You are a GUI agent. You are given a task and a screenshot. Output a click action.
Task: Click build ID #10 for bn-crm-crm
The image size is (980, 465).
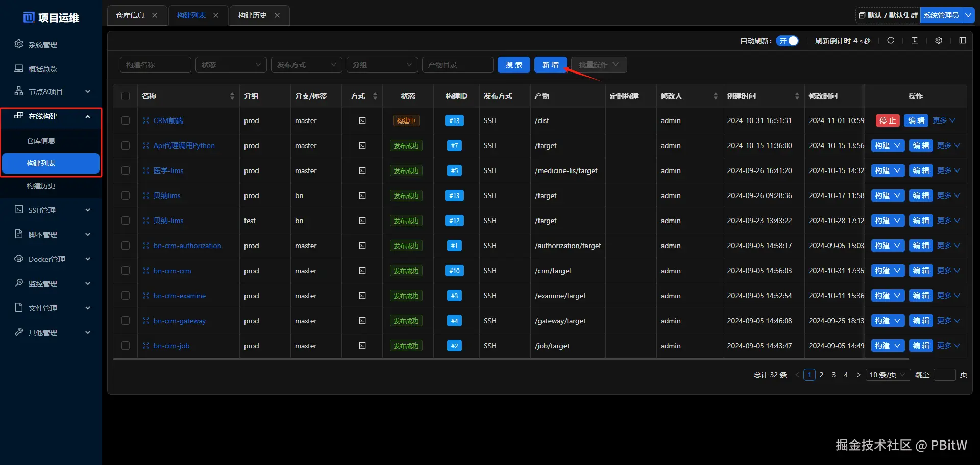[455, 271]
